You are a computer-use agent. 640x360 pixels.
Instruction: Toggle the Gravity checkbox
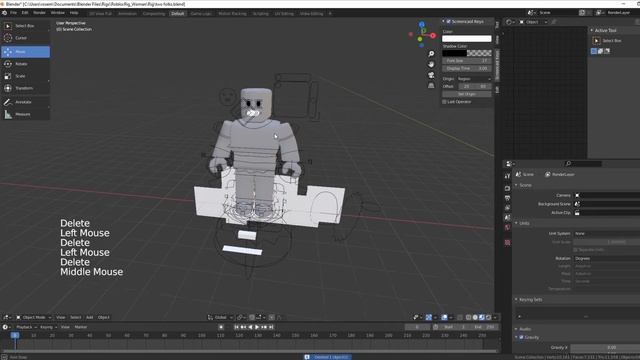click(x=521, y=338)
